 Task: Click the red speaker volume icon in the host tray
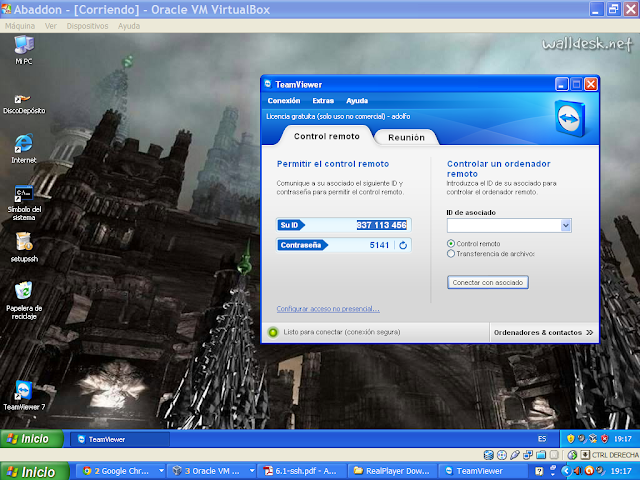[x=578, y=471]
